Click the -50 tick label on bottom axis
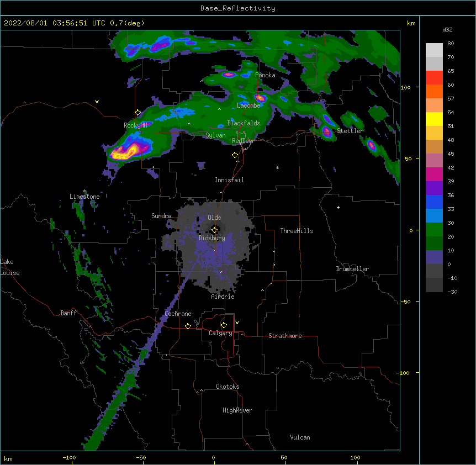 point(141,457)
